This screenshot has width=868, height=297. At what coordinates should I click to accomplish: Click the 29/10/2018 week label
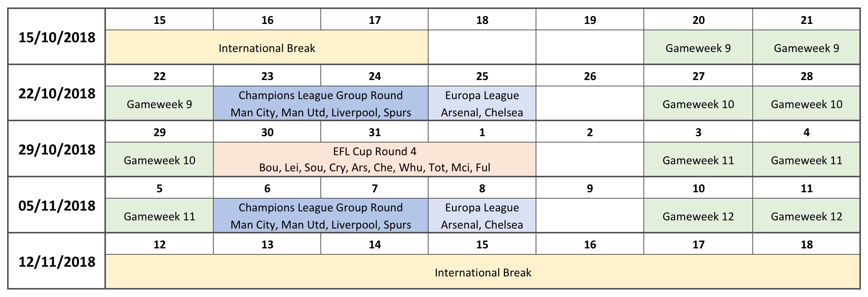coord(57,149)
